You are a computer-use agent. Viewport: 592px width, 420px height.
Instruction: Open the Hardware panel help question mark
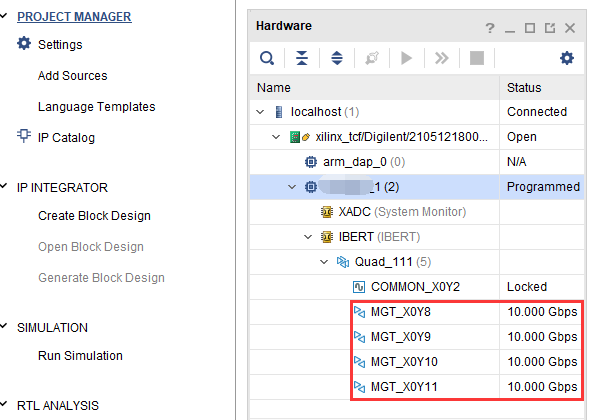point(490,28)
